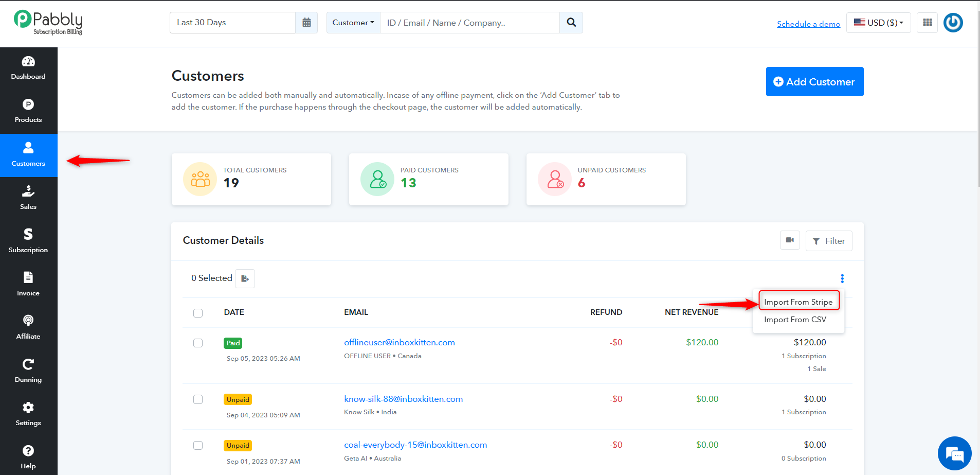Open the Dunning section icon

pyautogui.click(x=28, y=364)
